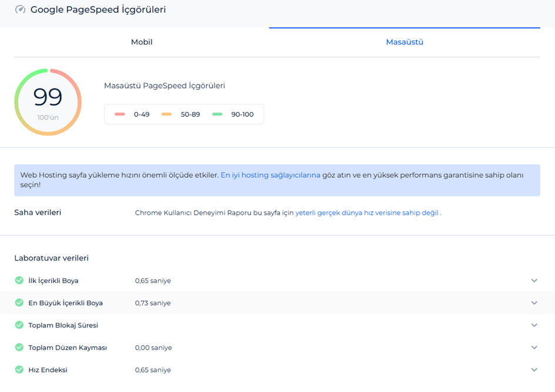Click the 99 score gauge circle
The height and width of the screenshot is (392, 555).
pyautogui.click(x=48, y=102)
